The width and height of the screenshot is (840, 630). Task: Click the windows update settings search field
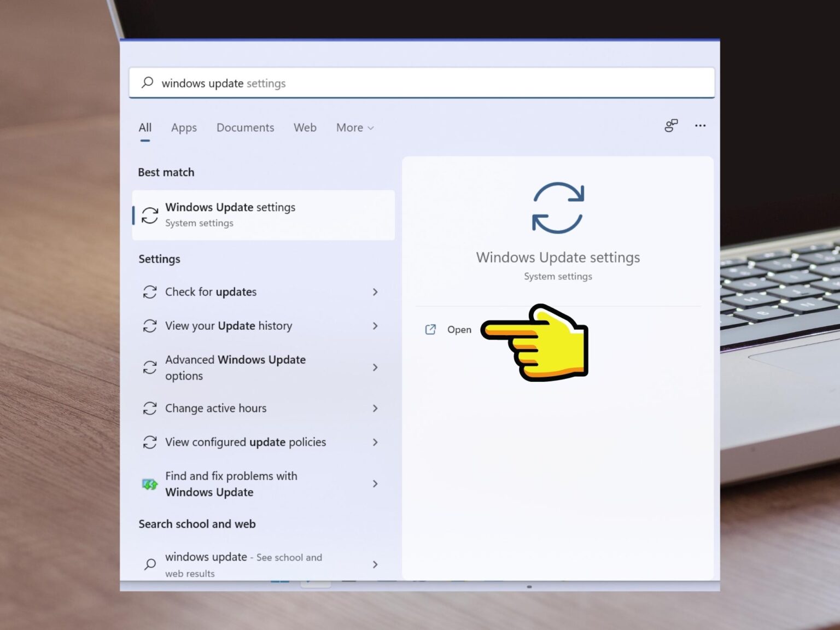pos(422,83)
